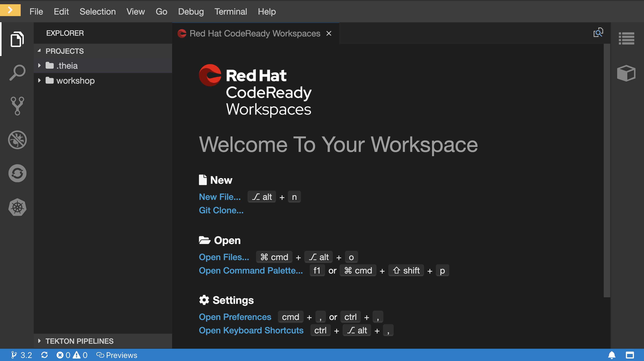Open the Source Control view
This screenshot has height=361, width=644.
coord(17,106)
